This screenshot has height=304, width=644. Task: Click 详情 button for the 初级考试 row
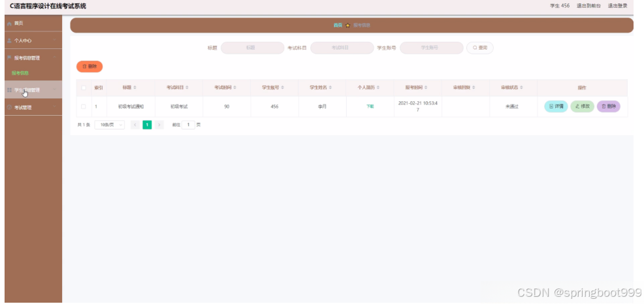pyautogui.click(x=556, y=107)
